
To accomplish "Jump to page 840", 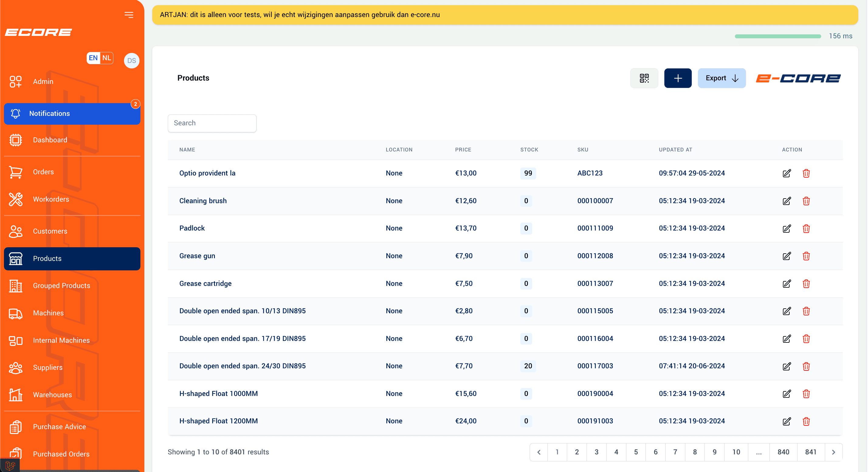I will [783, 452].
